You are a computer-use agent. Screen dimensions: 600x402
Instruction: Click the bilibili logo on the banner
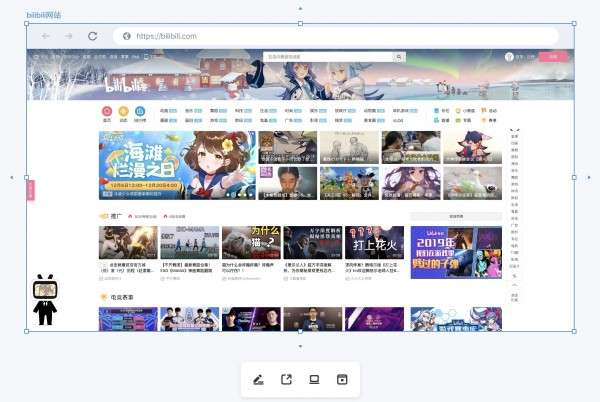tap(127, 85)
